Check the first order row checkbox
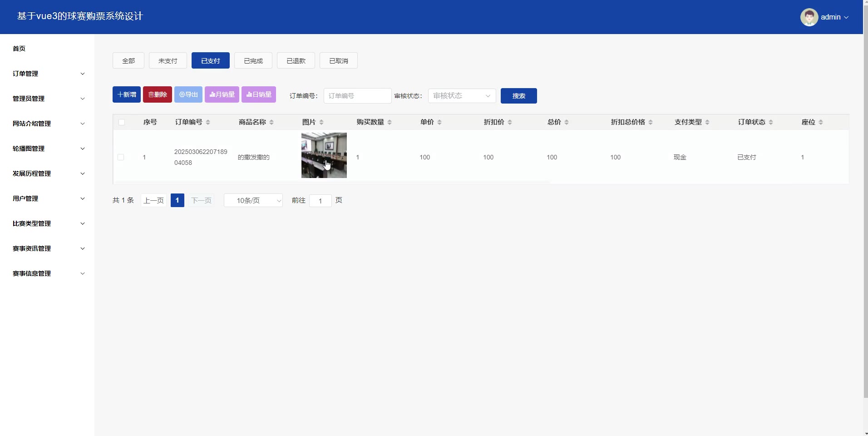Viewport: 868px width, 436px height. click(x=121, y=157)
